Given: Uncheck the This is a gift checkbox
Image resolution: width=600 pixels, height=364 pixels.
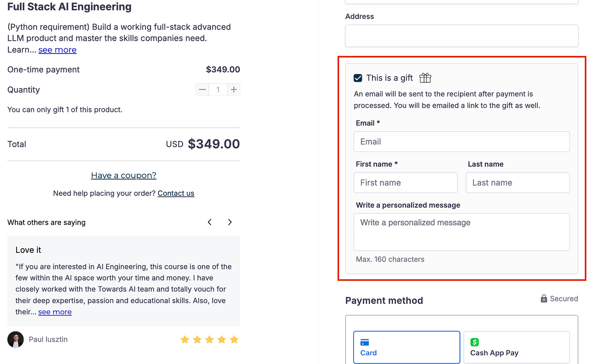Looking at the screenshot, I should 358,78.
